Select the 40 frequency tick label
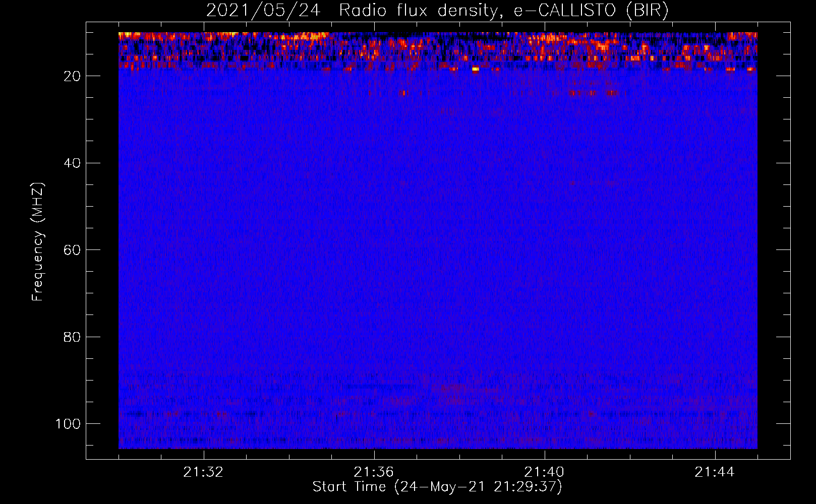The width and height of the screenshot is (816, 504). pos(73,163)
